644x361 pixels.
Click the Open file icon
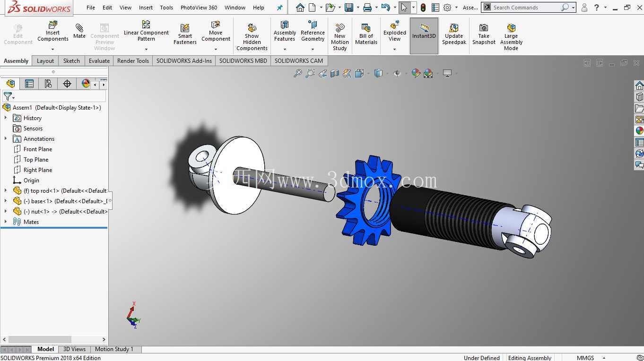pos(330,8)
